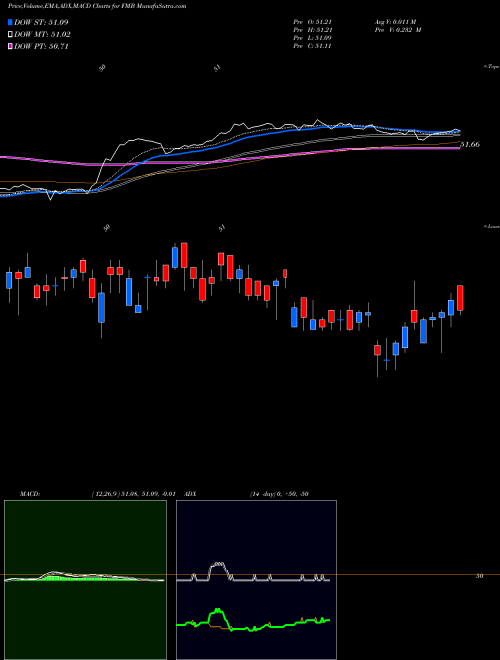Viewport: 500px width, 660px height.
Task: Click the blue DOW ST legend swatch
Action: pos(11,22)
